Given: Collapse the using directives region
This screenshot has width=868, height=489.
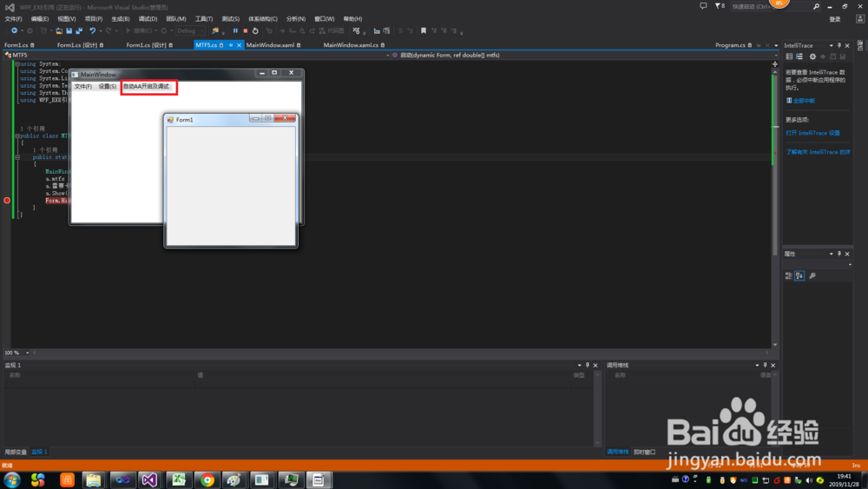Looking at the screenshot, I should pyautogui.click(x=17, y=63).
